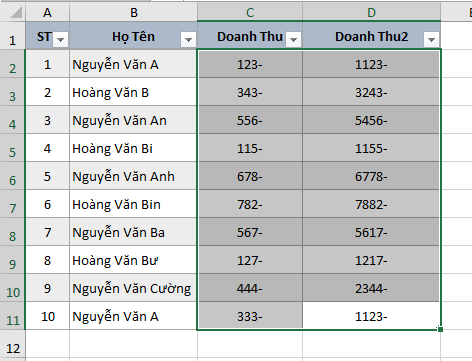The width and height of the screenshot is (472, 361).
Task: Select the cell Hoàng Văn Bin
Action: pos(133,204)
